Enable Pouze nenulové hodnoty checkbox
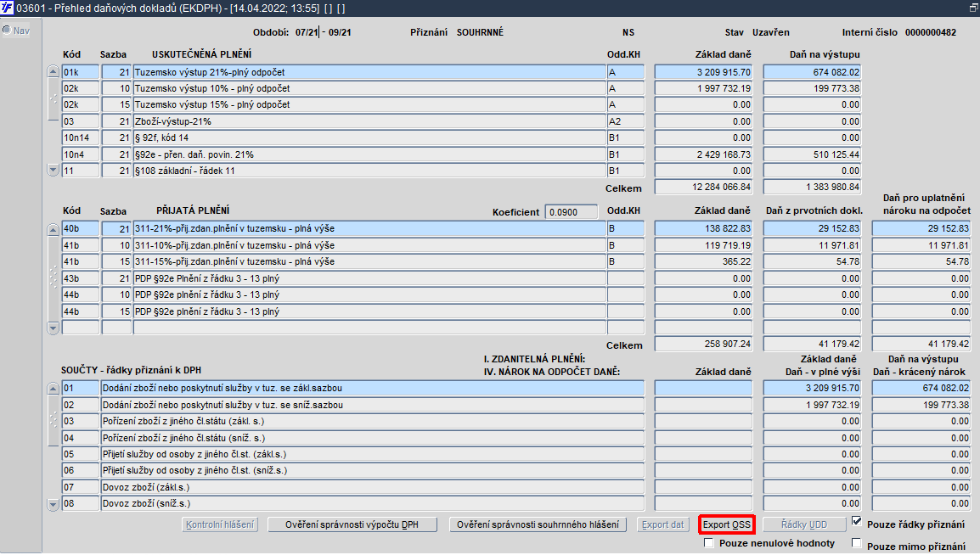The height and width of the screenshot is (555, 980). [x=709, y=543]
